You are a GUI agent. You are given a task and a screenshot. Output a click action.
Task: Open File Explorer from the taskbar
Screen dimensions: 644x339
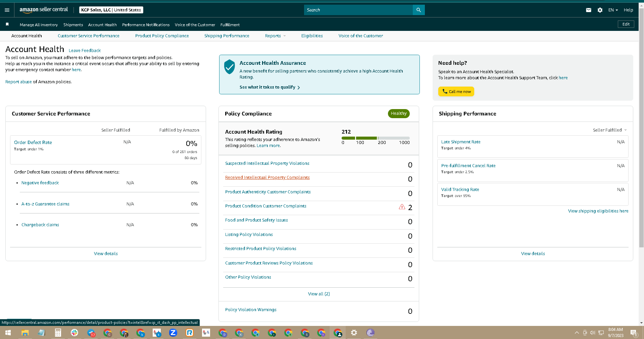(x=25, y=333)
